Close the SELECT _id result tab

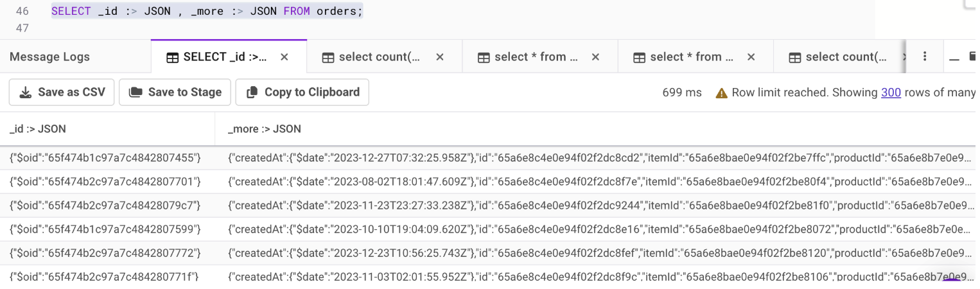point(284,57)
